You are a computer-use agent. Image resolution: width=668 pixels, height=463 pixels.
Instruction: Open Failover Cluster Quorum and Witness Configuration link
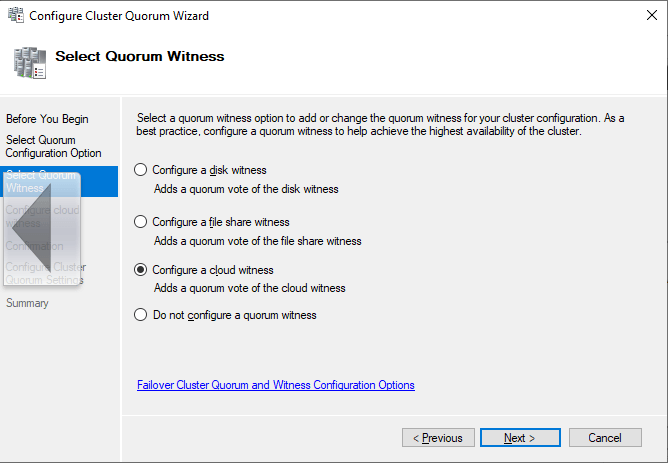(276, 385)
